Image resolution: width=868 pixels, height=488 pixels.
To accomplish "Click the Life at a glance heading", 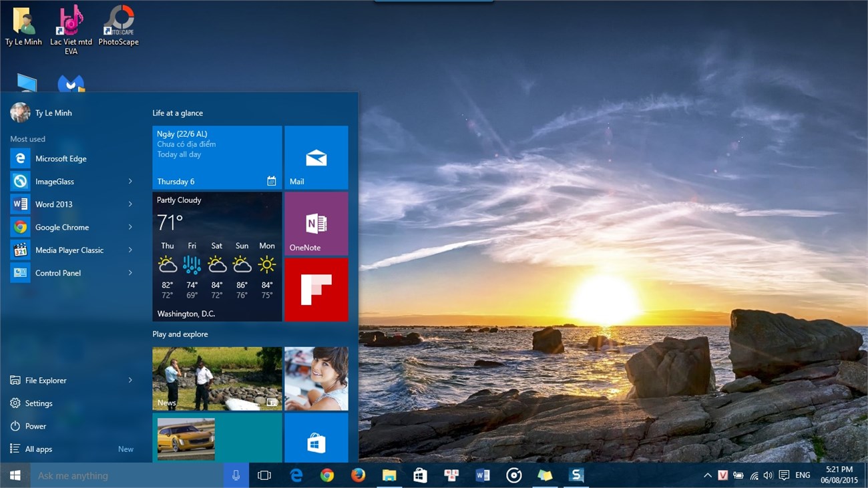I will (178, 113).
